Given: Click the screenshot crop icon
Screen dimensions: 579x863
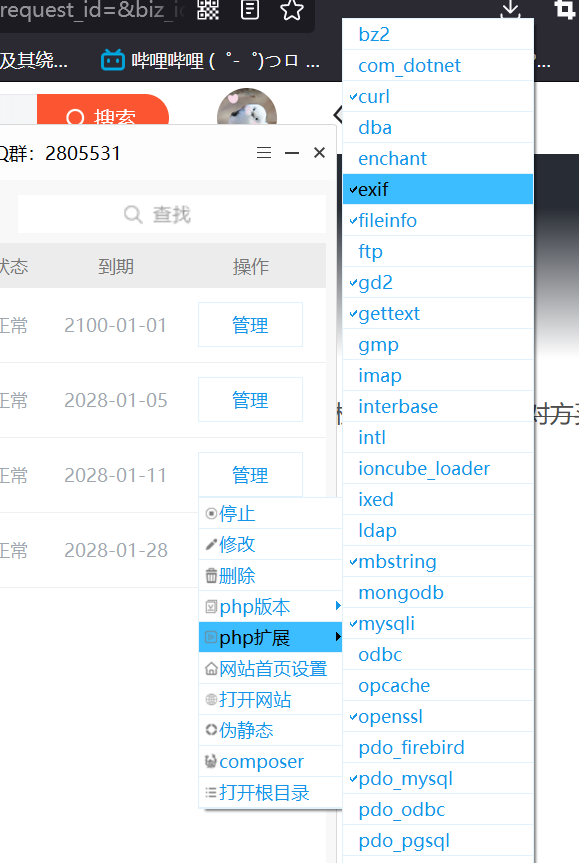Looking at the screenshot, I should point(564,9).
